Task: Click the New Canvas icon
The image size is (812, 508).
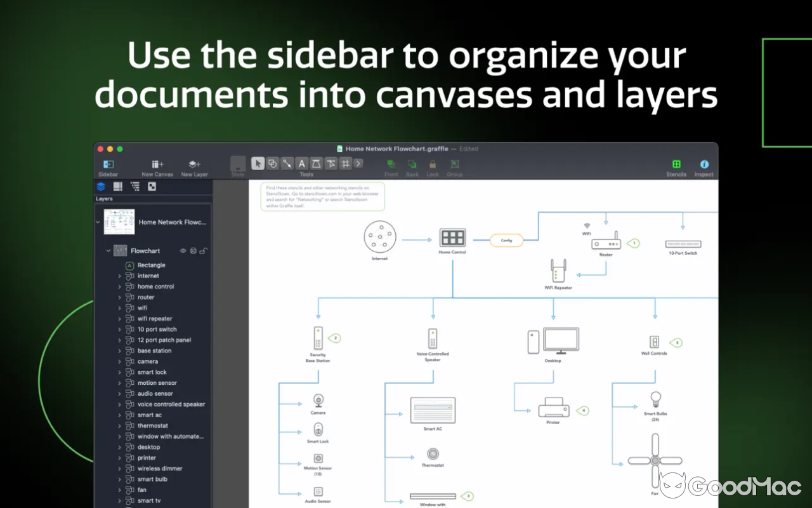Action: pos(157,164)
